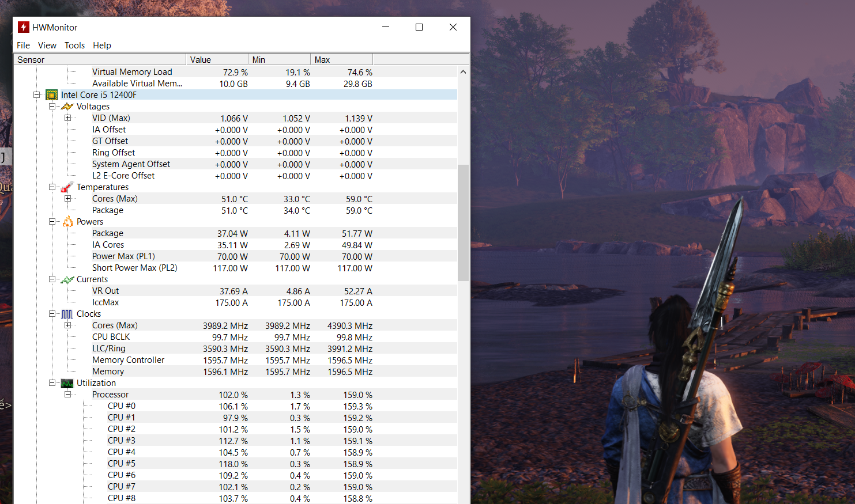Expand Cores (Max) under Temperatures
855x504 pixels.
[x=67, y=199]
